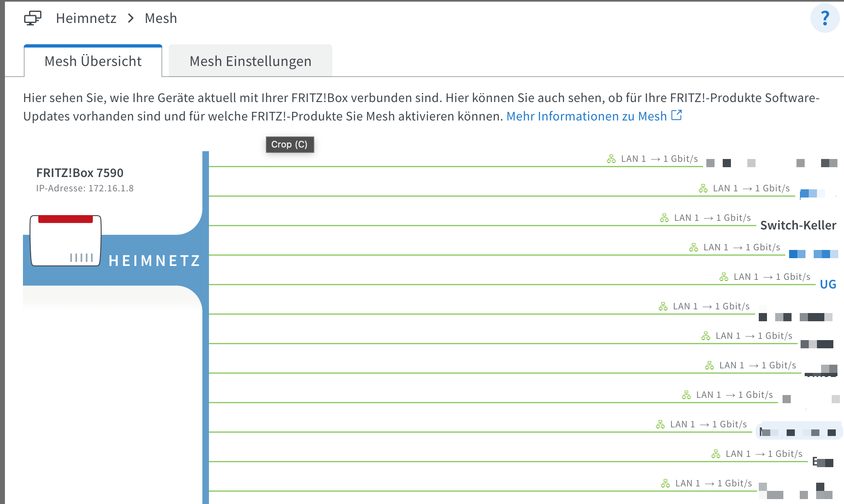844x504 pixels.
Task: Open the Mehr Informationen zu Mesh link
Action: coord(586,116)
